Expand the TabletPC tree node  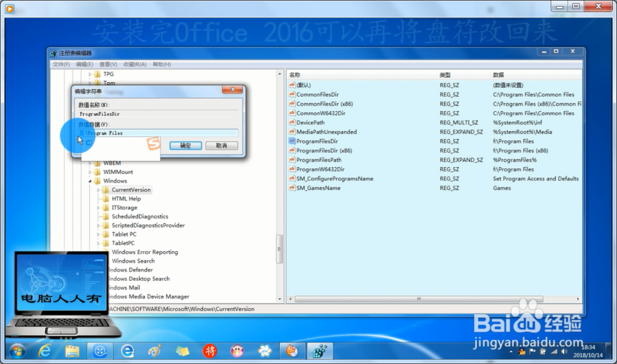click(98, 243)
